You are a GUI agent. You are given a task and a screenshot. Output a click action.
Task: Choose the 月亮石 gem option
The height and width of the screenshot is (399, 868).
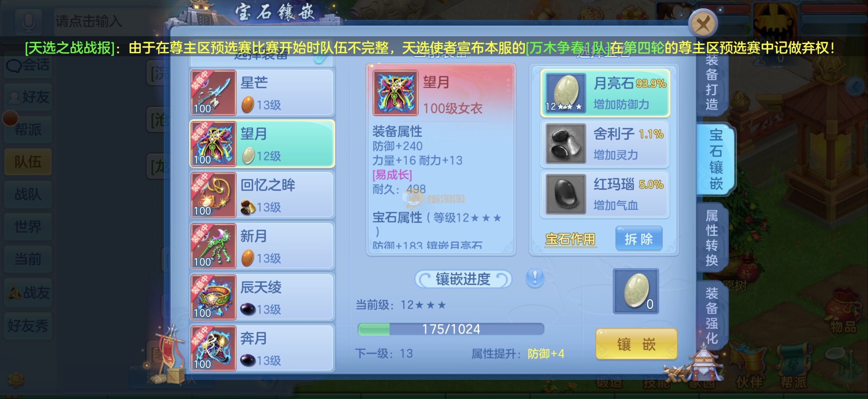605,93
